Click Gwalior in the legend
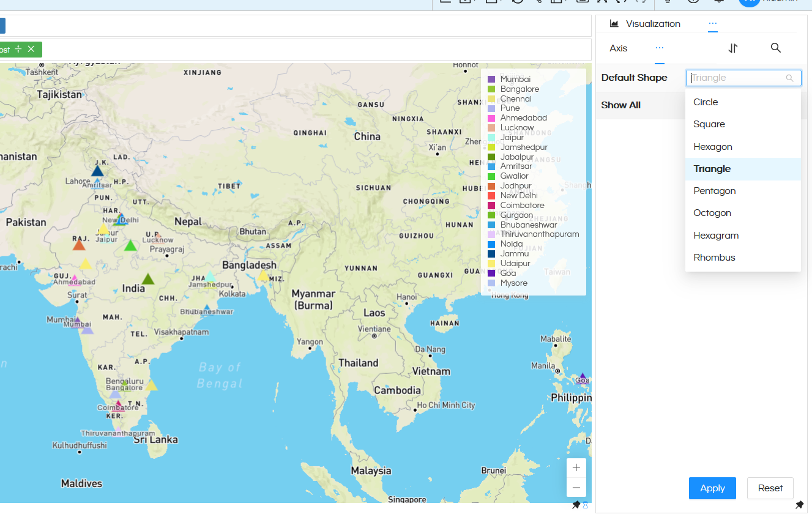 (515, 176)
